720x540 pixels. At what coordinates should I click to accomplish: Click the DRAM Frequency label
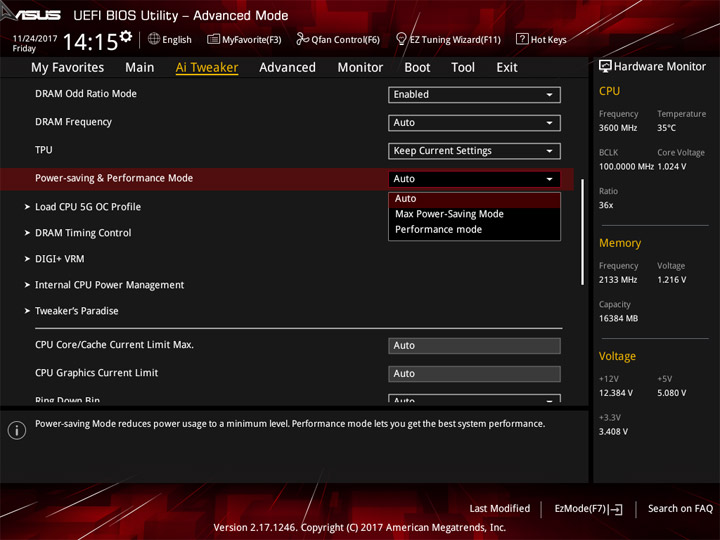point(73,122)
